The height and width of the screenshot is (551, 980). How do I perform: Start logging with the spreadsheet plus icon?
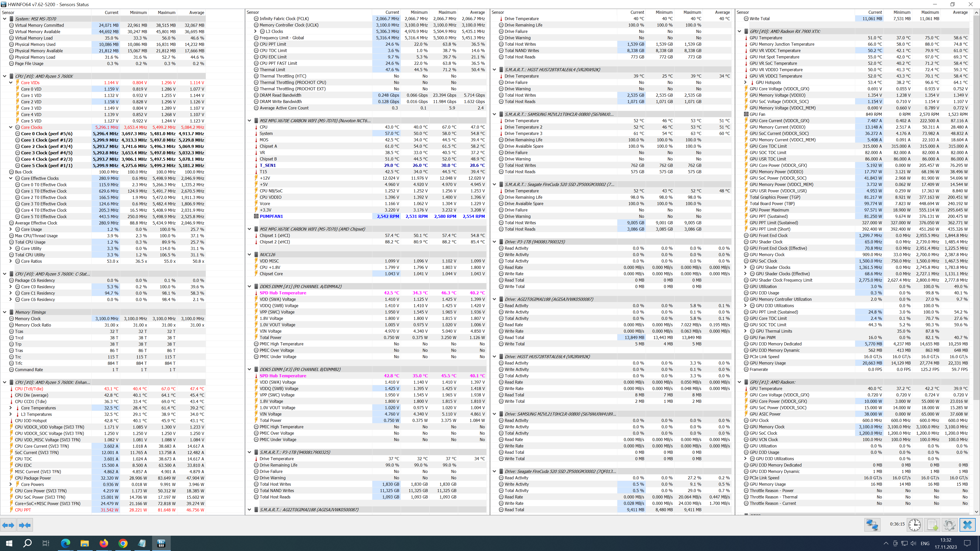933,525
